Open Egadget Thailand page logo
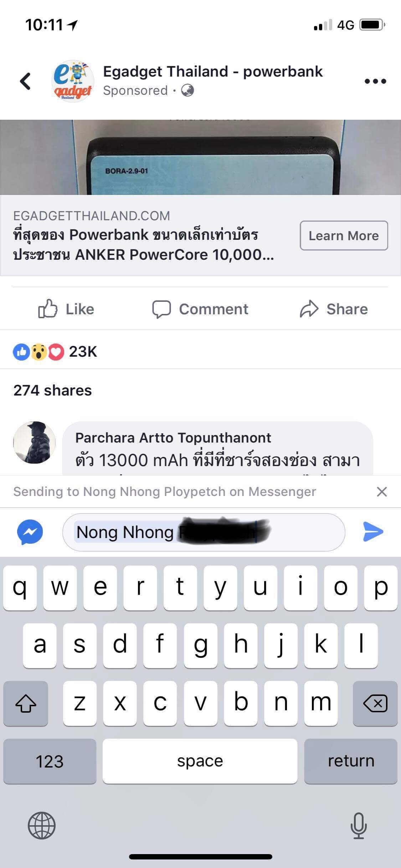 [73, 81]
